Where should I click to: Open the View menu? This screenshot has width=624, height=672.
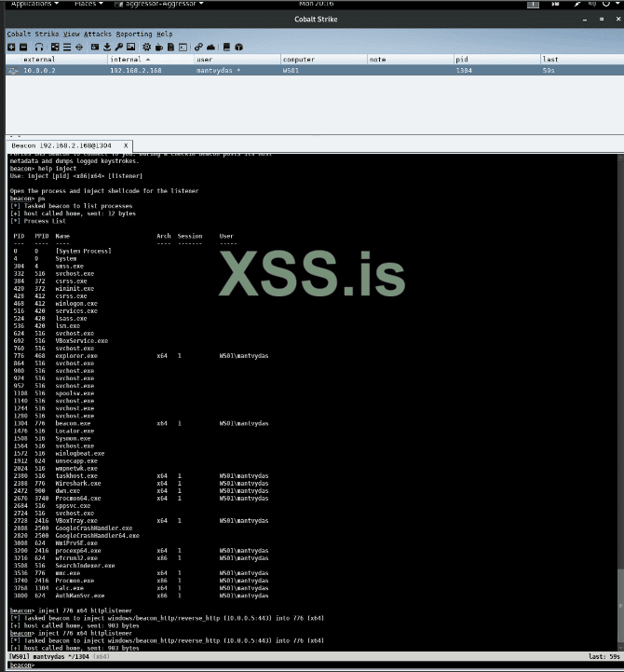pos(71,34)
